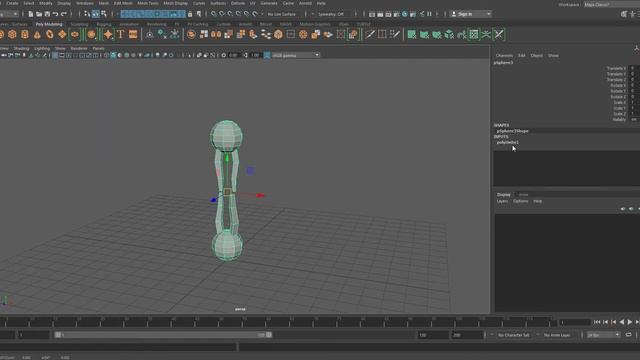
Task: Switch to the Sculpting shelf tab
Action: pos(79,24)
